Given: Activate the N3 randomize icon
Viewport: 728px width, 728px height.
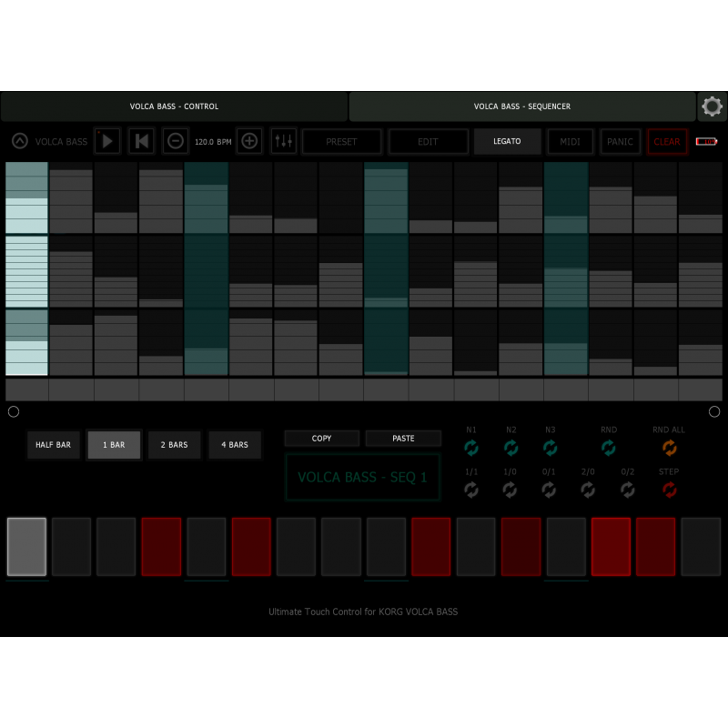Looking at the screenshot, I should point(550,448).
